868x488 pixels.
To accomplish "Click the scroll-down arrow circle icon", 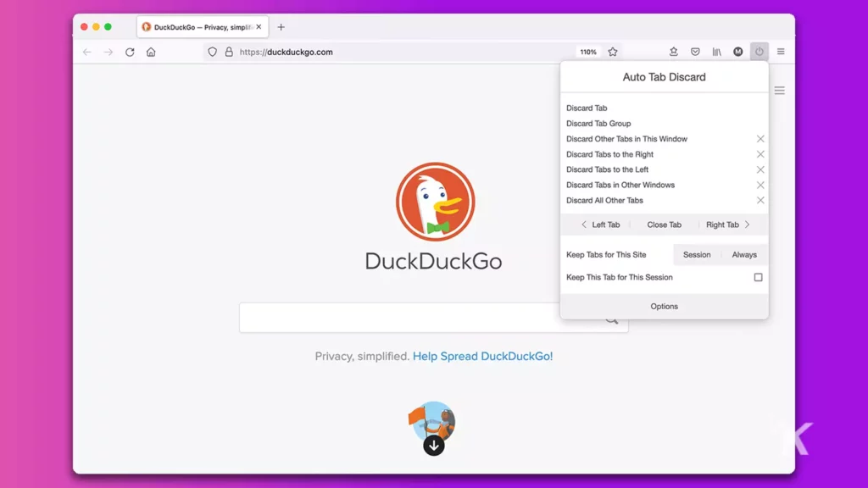I will point(434,446).
